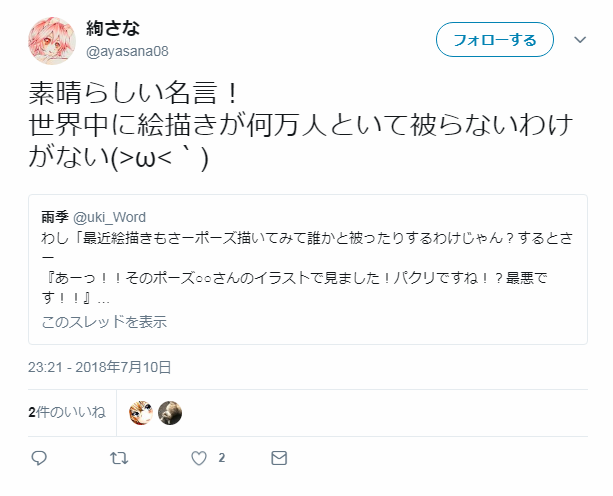Expand the tweet options chevron

580,39
